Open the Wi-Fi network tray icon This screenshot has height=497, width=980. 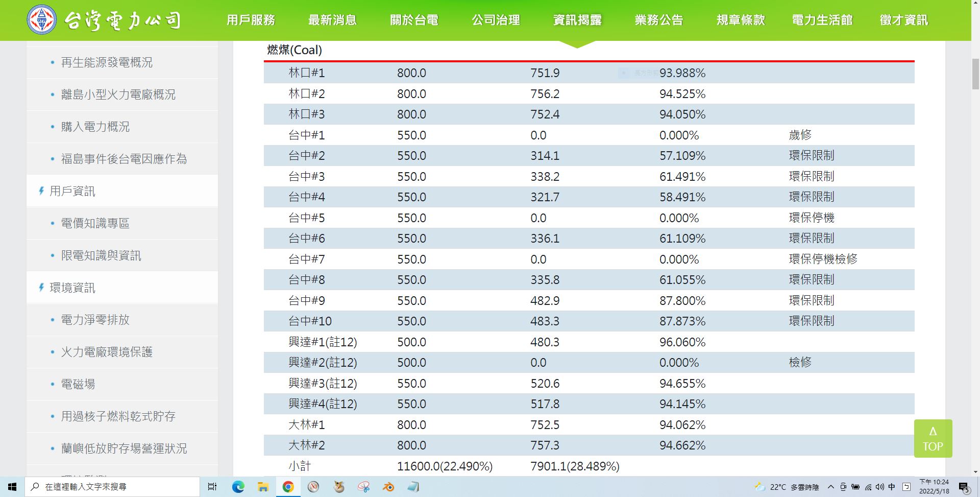(868, 487)
